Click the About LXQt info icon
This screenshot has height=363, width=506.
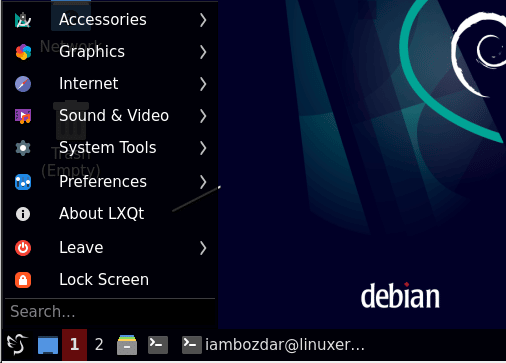click(x=23, y=214)
